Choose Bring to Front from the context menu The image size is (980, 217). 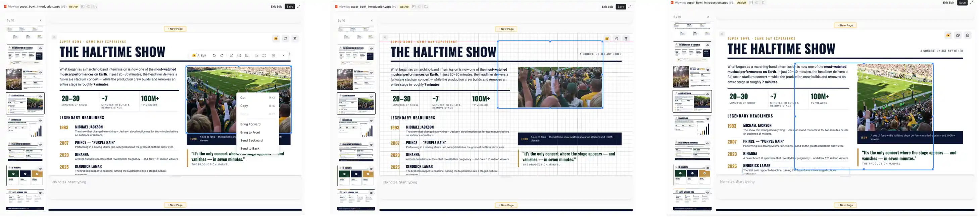click(257, 132)
